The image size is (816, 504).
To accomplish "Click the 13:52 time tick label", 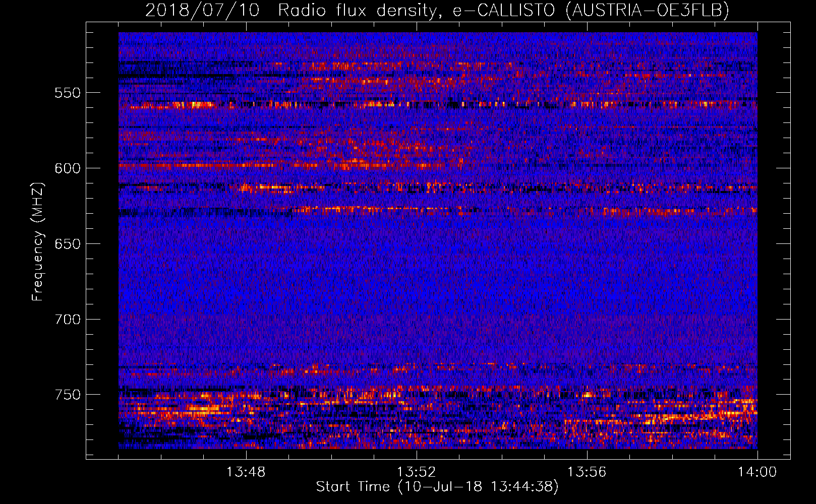I will pos(417,472).
